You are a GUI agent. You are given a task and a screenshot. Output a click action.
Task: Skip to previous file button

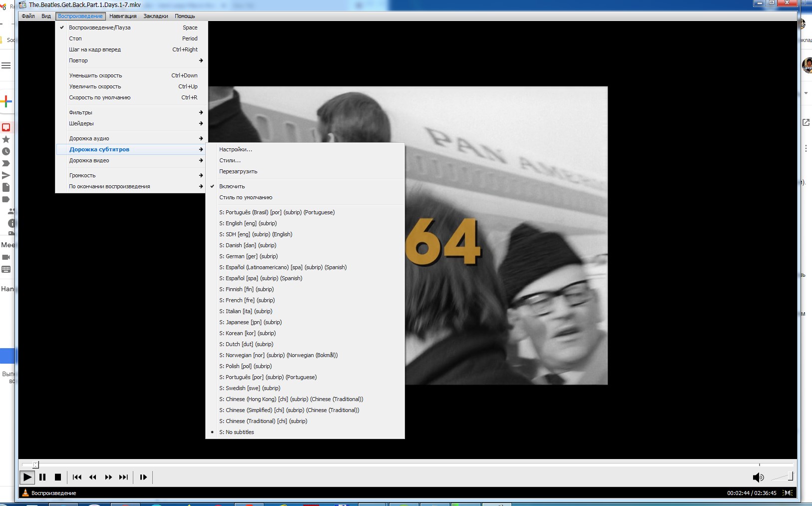(77, 477)
